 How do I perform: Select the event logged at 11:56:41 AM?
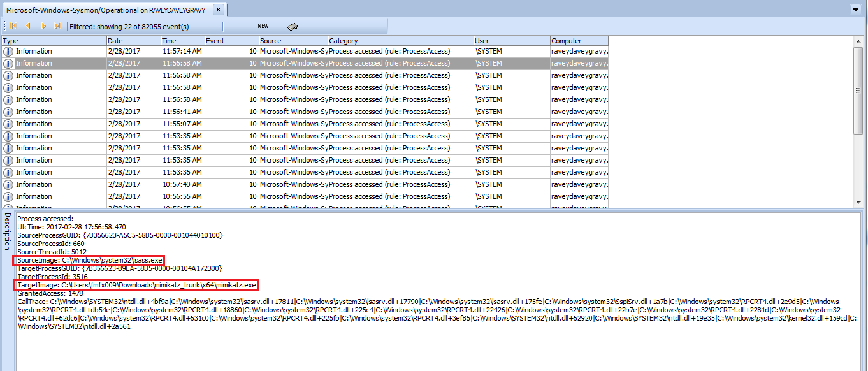coord(305,112)
